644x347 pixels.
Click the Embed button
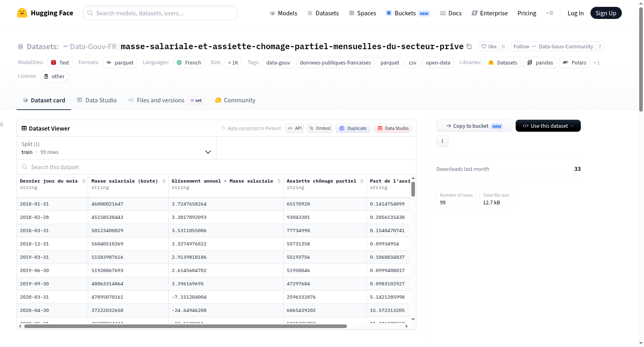(320, 128)
